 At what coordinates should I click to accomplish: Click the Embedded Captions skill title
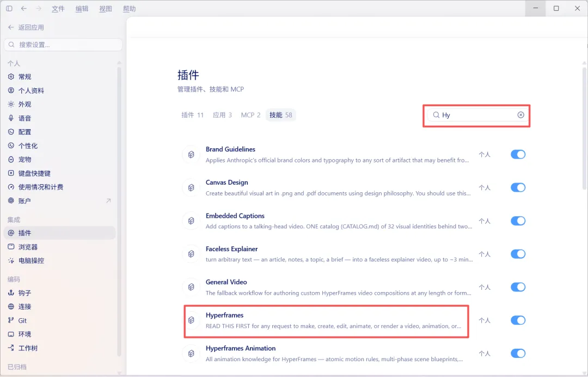click(235, 216)
